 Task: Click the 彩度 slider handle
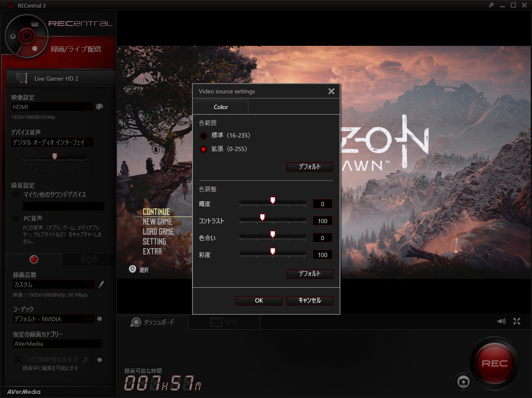click(x=273, y=251)
